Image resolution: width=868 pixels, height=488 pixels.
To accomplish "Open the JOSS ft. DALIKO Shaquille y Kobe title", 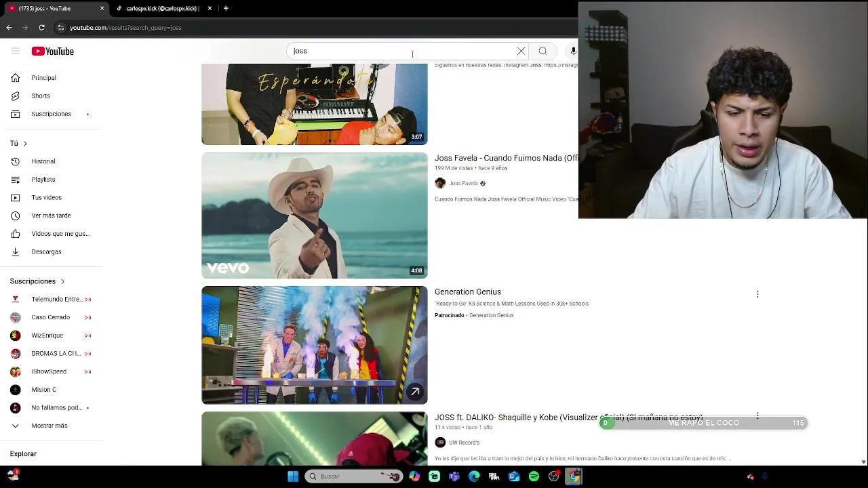I will click(x=568, y=418).
